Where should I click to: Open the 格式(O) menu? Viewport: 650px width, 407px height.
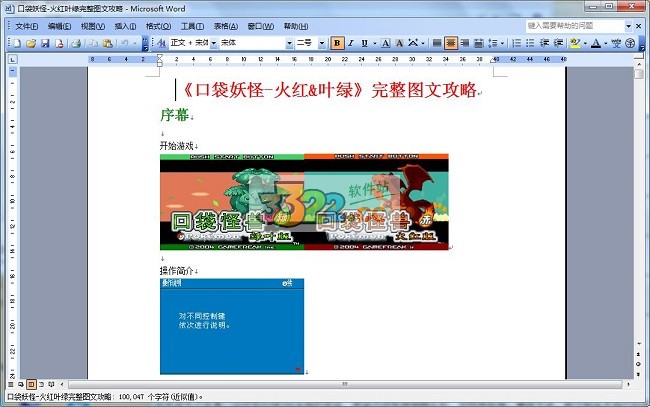coord(158,26)
